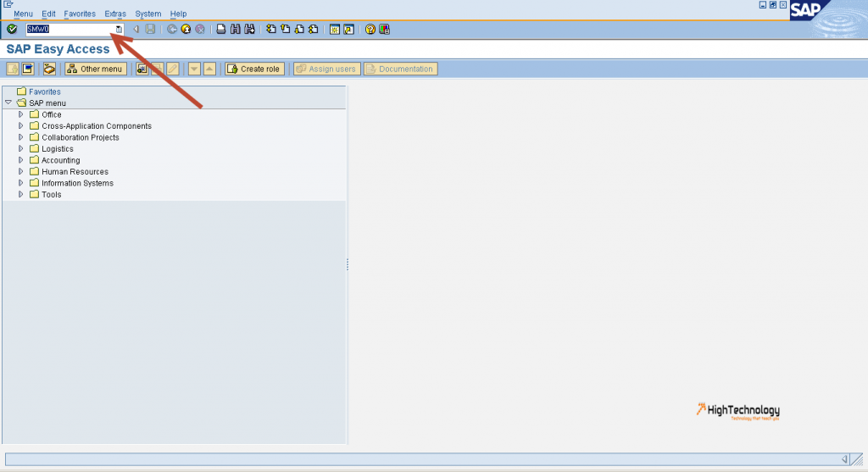The image size is (868, 472).
Task: Expand the Information Systems folder
Action: click(x=21, y=182)
